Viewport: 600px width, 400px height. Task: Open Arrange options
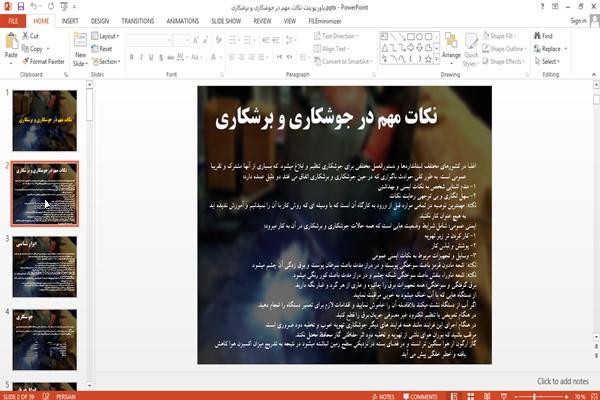pyautogui.click(x=451, y=46)
